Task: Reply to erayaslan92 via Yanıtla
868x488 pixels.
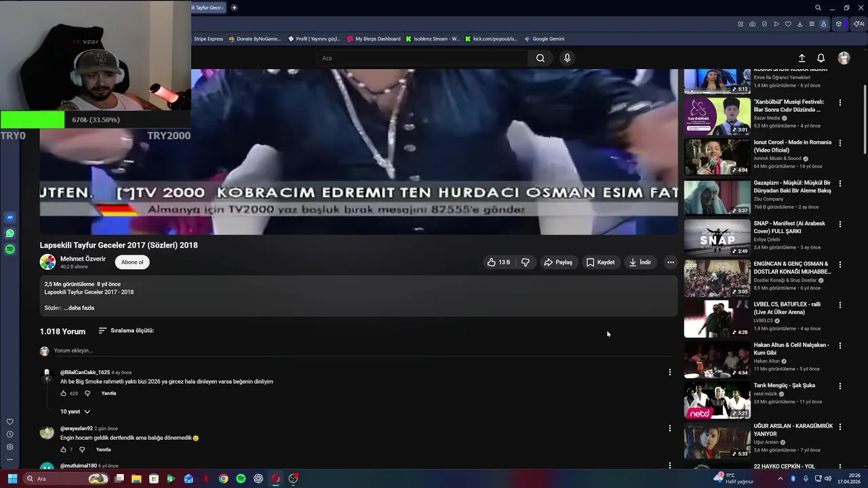Action: click(x=103, y=450)
